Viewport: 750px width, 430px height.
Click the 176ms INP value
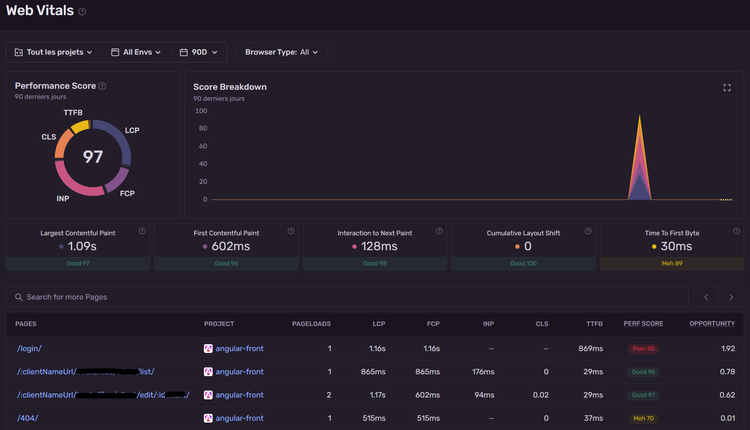click(x=483, y=372)
